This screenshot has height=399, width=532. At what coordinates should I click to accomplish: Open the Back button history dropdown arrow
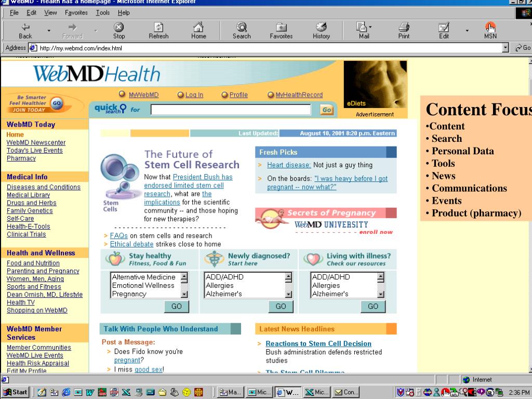click(49, 31)
